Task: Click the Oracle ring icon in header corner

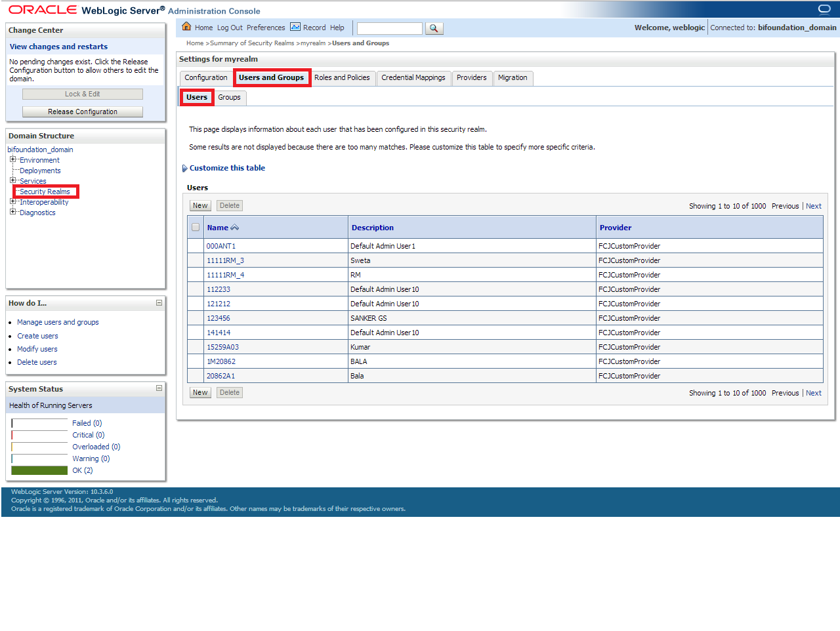Action: [824, 9]
